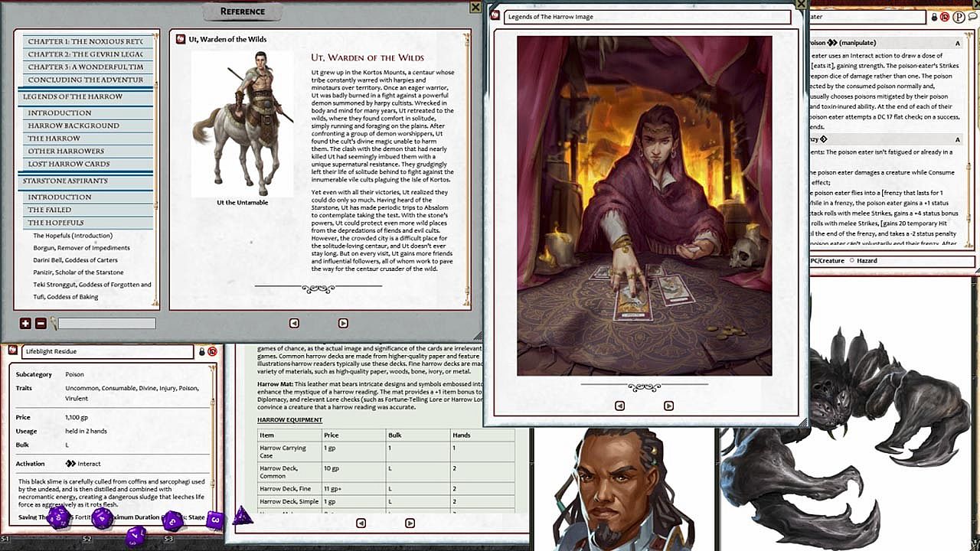Screen dimensions: 980x551
Task: Click the circled P icon on poison eater record
Action: 958,17
